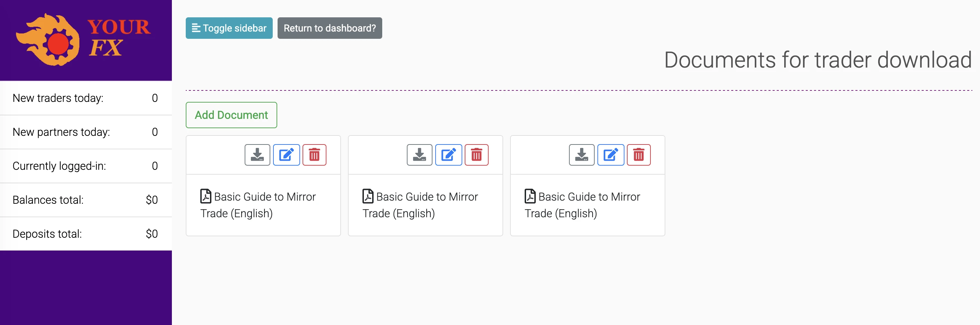Select the New traders today row
This screenshot has width=980, height=325.
[85, 98]
